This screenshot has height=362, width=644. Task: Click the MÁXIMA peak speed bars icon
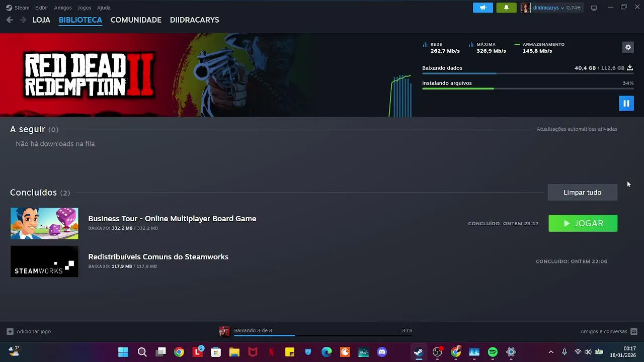tap(471, 45)
